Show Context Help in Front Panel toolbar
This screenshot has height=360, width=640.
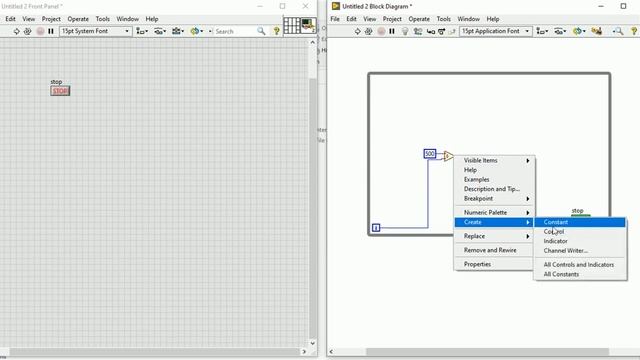tap(277, 31)
